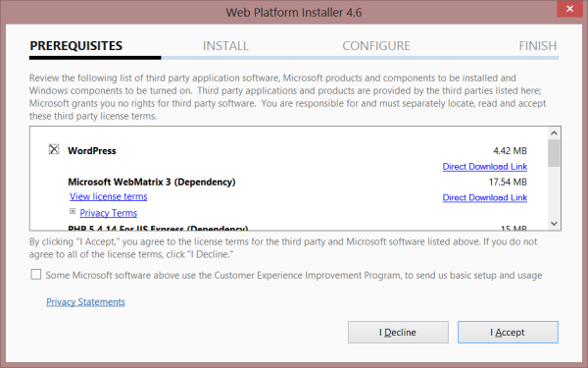This screenshot has width=588, height=368.
Task: Click the PHP 5.4.14 For IIS Express entry
Action: click(158, 228)
